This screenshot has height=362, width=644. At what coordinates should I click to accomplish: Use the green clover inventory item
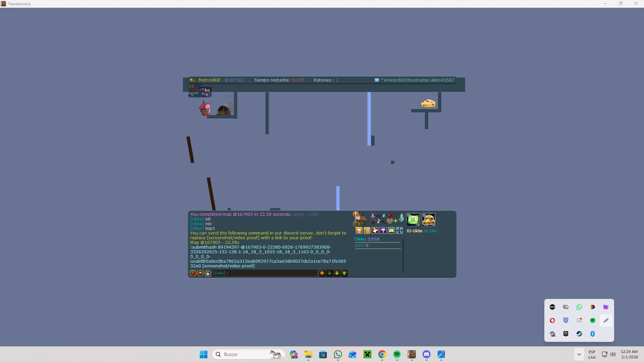(x=413, y=220)
